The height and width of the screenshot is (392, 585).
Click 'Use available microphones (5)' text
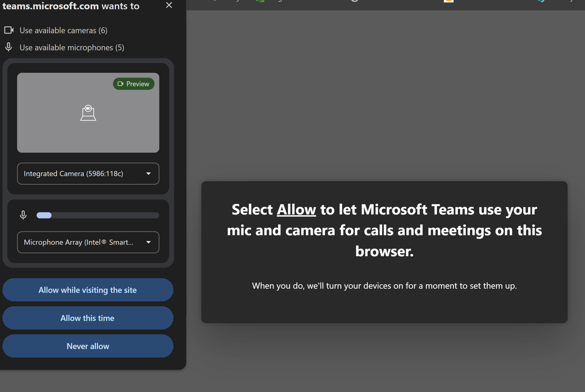coord(72,47)
